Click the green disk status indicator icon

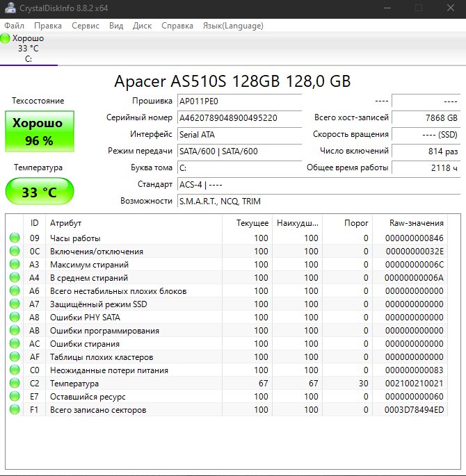point(5,38)
